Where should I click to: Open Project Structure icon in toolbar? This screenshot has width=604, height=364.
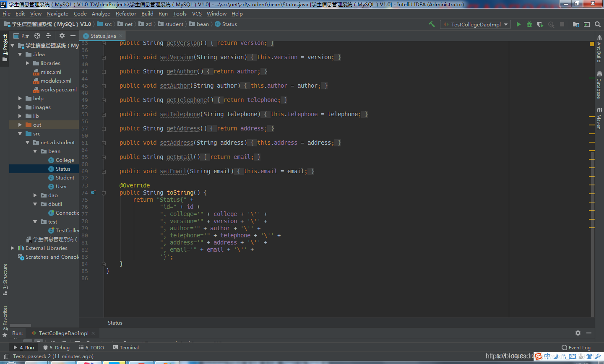point(575,24)
